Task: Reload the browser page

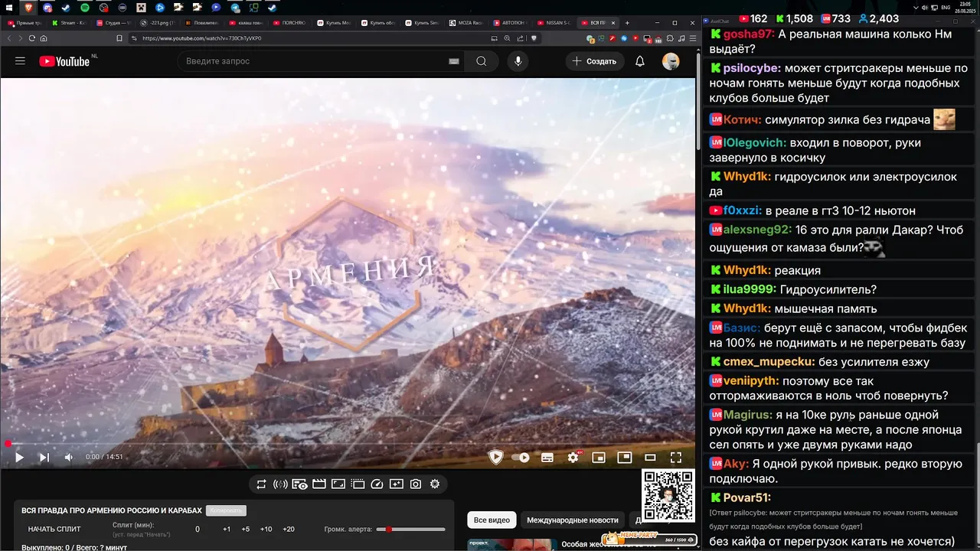Action: [32, 38]
